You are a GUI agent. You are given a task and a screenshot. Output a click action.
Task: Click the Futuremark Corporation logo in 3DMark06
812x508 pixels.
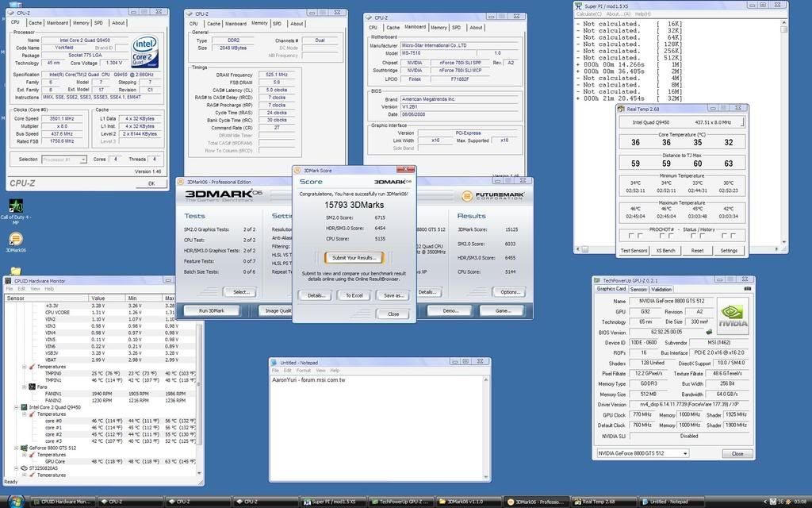pos(492,196)
